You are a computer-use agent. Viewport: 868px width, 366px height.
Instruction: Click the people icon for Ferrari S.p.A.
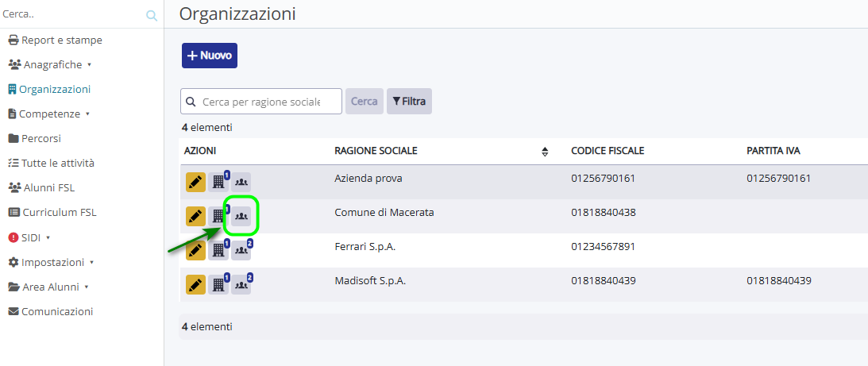click(x=241, y=250)
